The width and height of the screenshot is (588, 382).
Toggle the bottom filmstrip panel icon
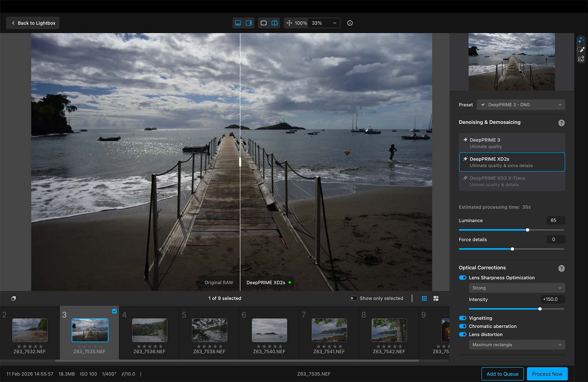coord(238,23)
